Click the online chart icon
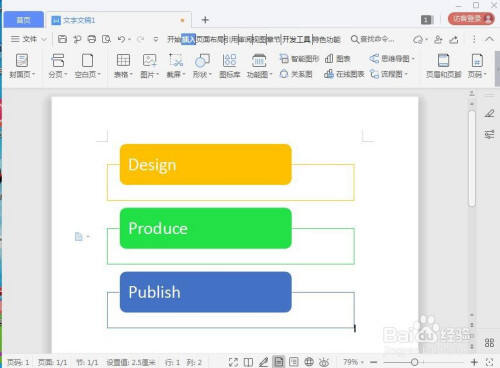 tap(329, 74)
